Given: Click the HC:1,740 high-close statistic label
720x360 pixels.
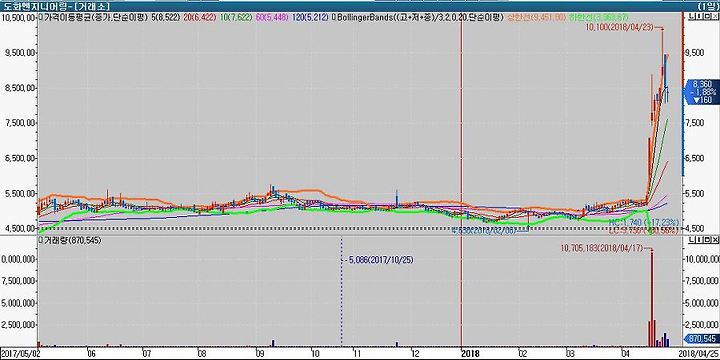Looking at the screenshot, I should 643,222.
